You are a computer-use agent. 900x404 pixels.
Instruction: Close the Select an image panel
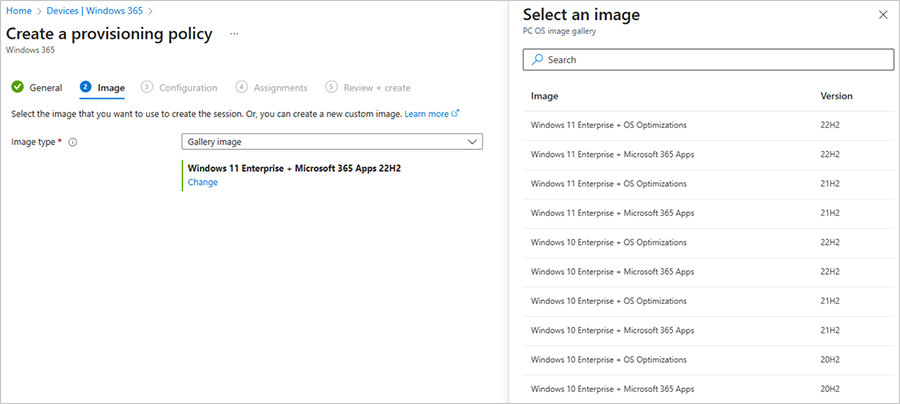(883, 15)
